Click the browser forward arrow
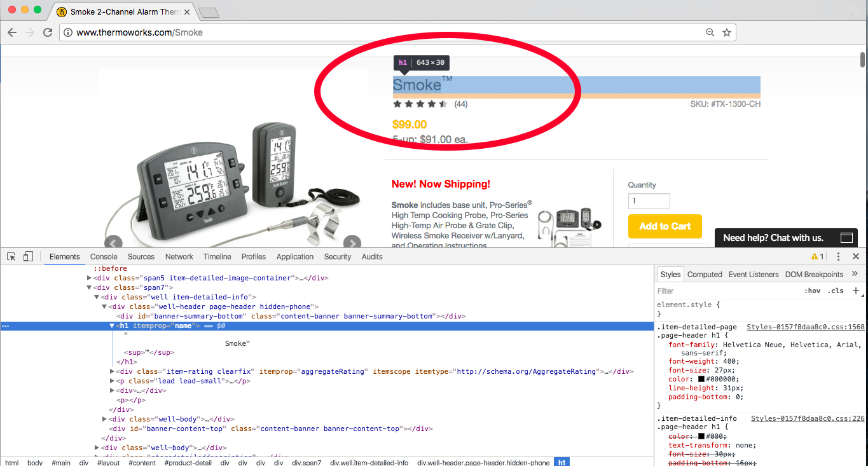The width and height of the screenshot is (868, 466). coord(29,32)
